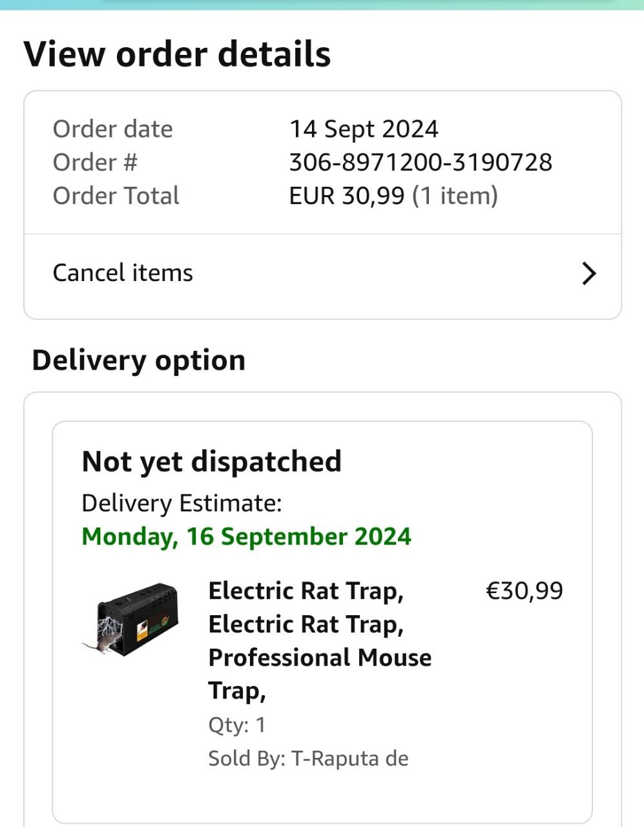
Task: Select the order number 306-8971200-3190728
Action: pos(421,162)
